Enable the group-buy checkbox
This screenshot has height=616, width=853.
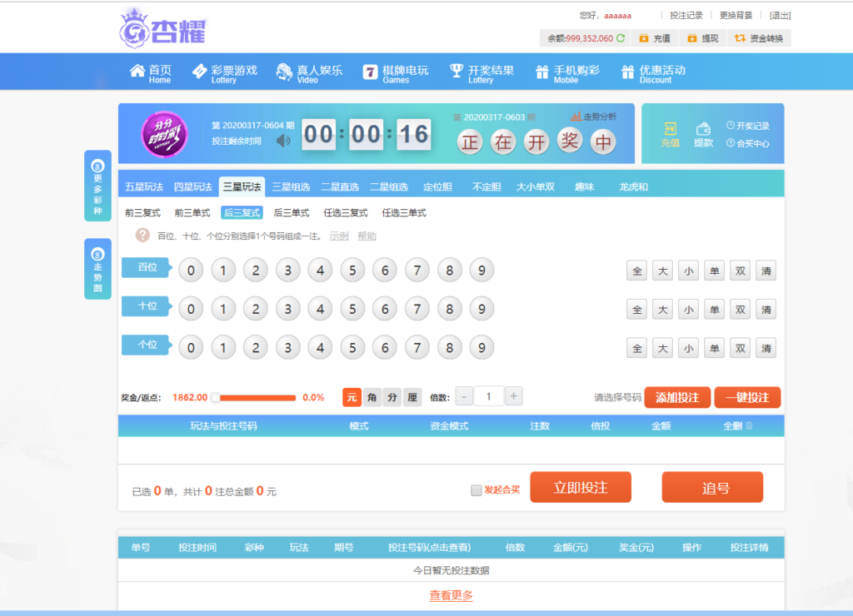click(x=476, y=490)
